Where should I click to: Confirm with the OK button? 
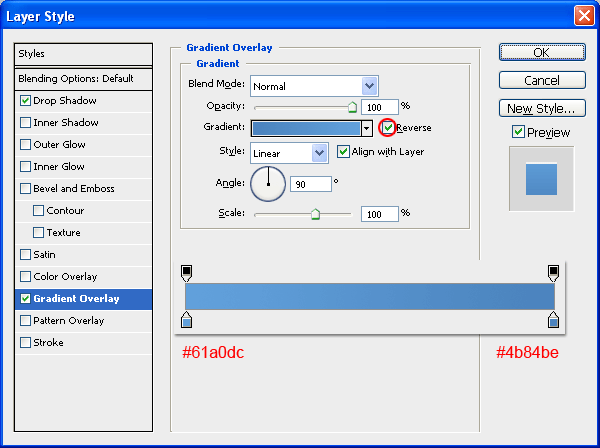point(542,52)
